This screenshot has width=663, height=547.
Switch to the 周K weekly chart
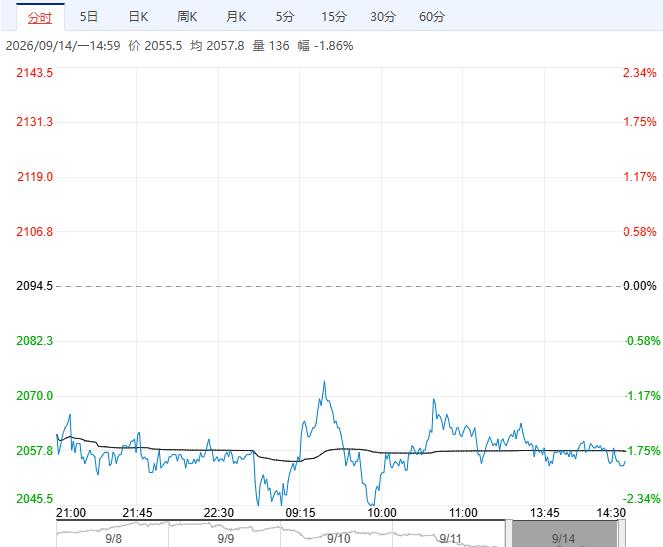pyautogui.click(x=187, y=17)
